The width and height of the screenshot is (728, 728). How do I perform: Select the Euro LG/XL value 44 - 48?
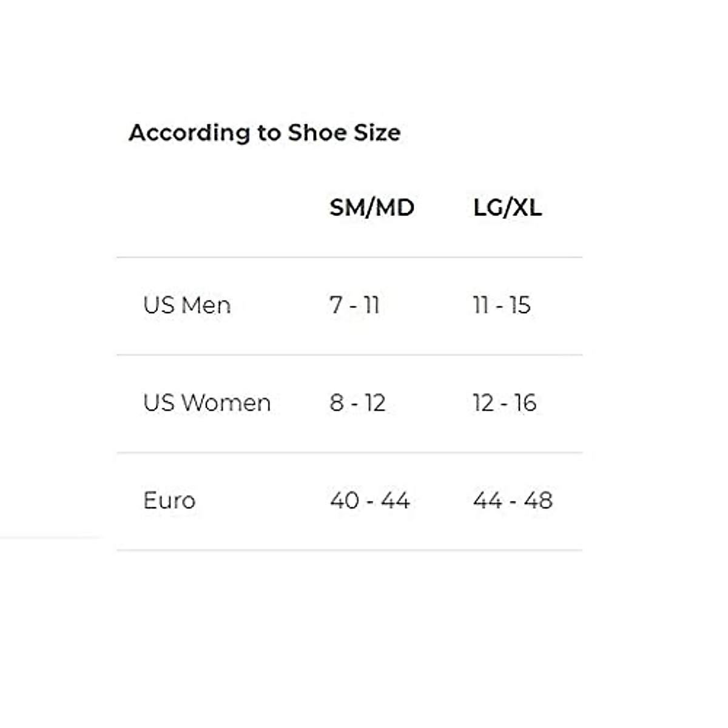tap(513, 501)
